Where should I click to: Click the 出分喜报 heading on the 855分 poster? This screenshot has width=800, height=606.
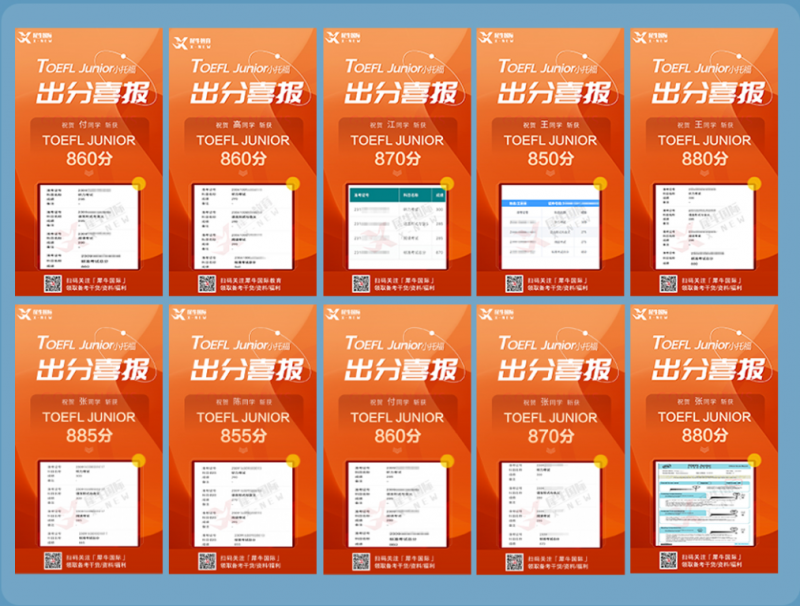pos(247,370)
